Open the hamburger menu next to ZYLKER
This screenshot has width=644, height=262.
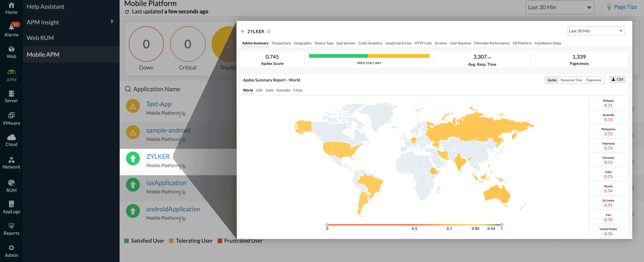pyautogui.click(x=269, y=31)
